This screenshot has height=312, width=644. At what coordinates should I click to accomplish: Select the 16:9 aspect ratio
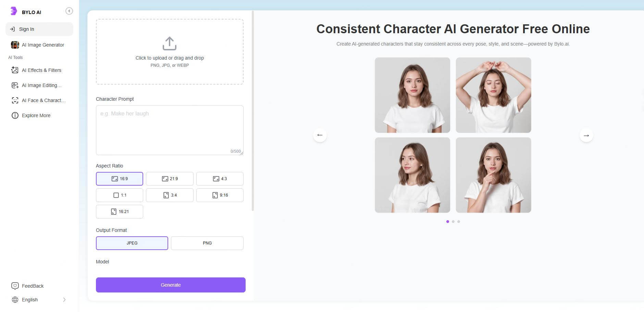120,179
